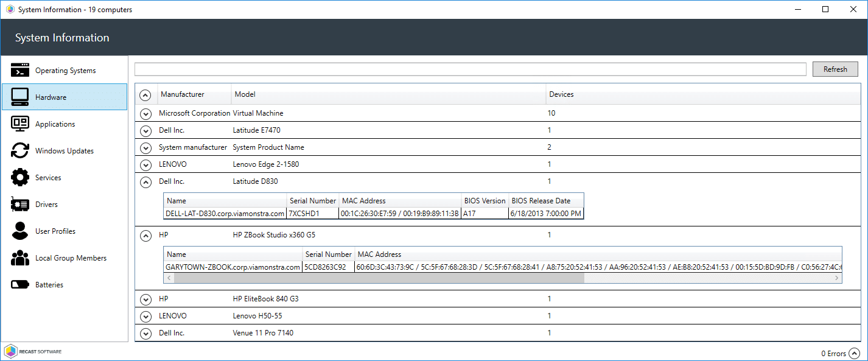Image resolution: width=868 pixels, height=361 pixels.
Task: Click Serial Number header in ZBook details
Action: (x=328, y=254)
